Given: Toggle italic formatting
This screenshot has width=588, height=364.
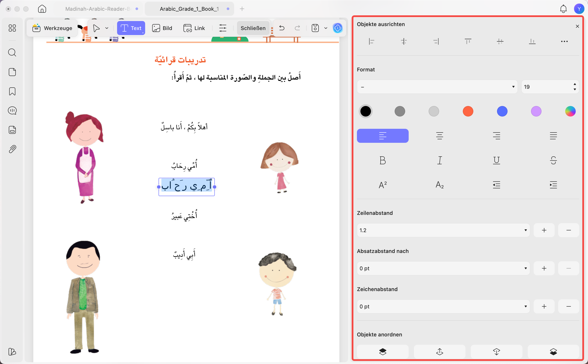Looking at the screenshot, I should pyautogui.click(x=440, y=160).
